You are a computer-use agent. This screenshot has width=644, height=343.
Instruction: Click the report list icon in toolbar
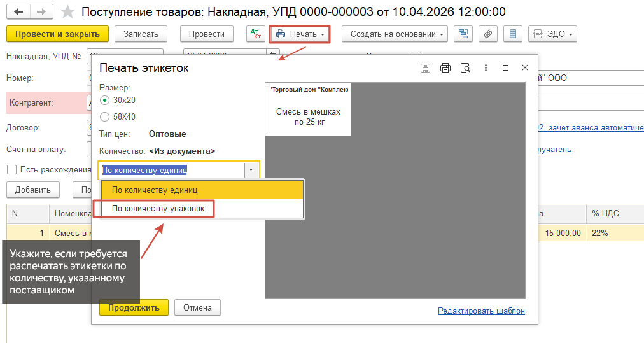[512, 34]
